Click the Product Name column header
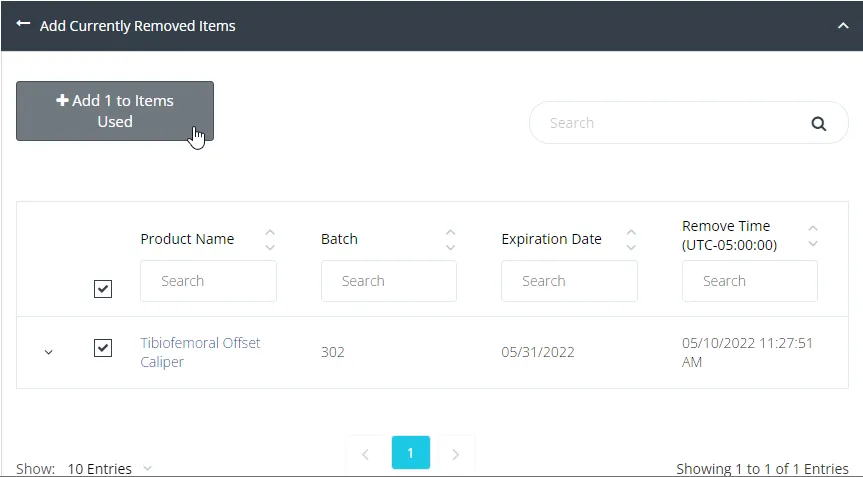The width and height of the screenshot is (863, 477). tap(187, 239)
